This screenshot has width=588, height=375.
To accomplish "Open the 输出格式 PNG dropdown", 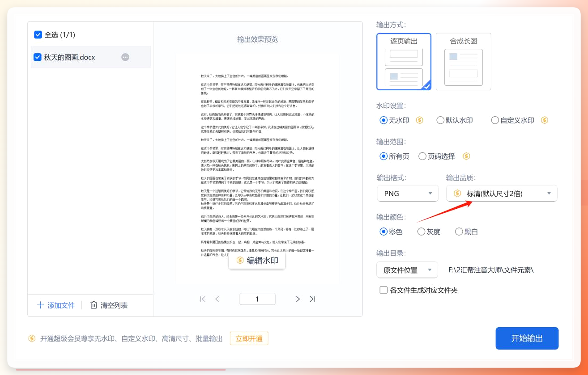I will pyautogui.click(x=407, y=194).
